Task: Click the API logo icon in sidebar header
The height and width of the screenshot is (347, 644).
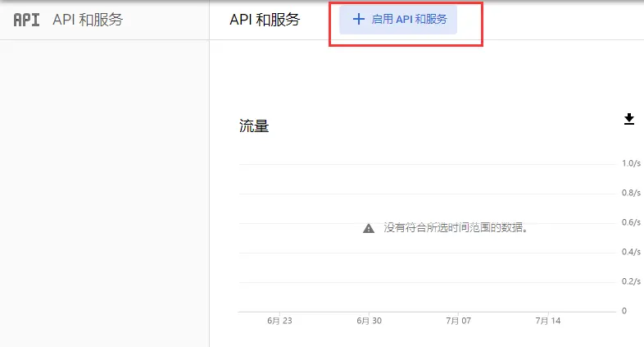Action: click(x=27, y=20)
